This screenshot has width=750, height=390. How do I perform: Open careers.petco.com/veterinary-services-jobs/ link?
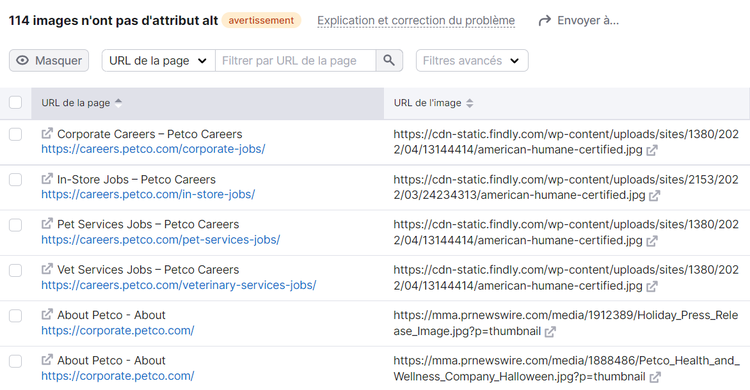[x=178, y=285]
